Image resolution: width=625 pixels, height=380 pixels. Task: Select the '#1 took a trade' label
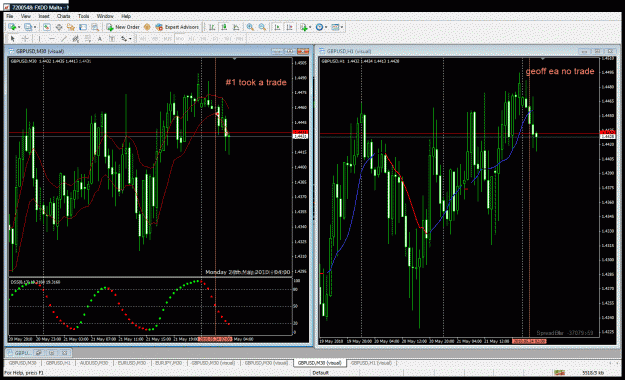[256, 82]
